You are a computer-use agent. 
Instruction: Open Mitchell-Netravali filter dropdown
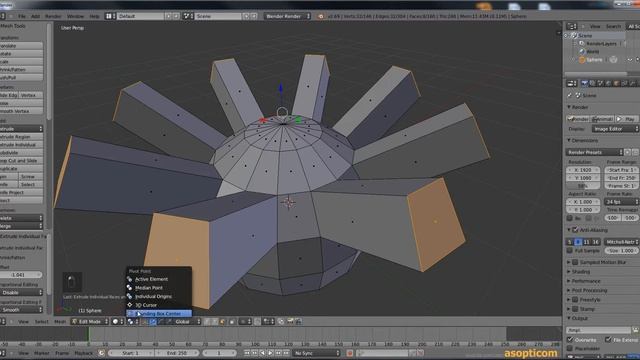[621, 242]
